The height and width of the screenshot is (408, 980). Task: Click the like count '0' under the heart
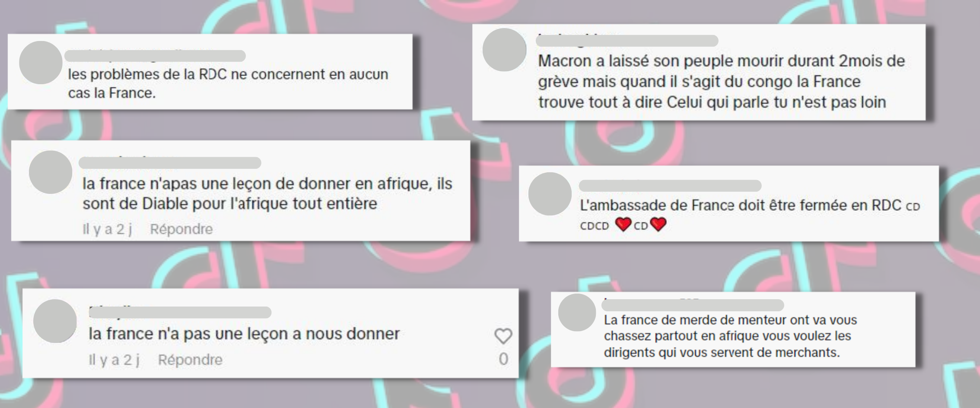coord(503,359)
